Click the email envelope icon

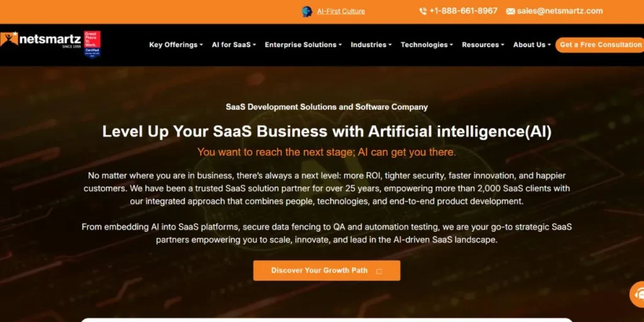pyautogui.click(x=510, y=11)
